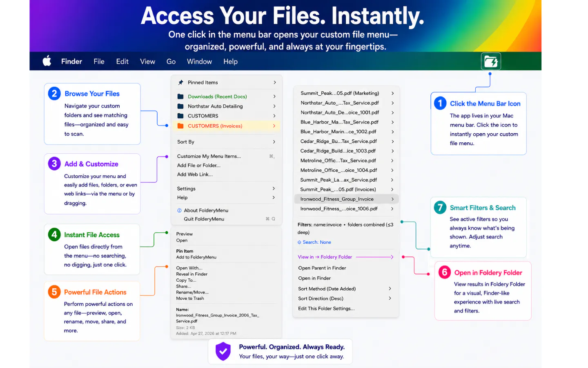Open the Apple menu logo
Viewport: 588px width, 368px height.
pyautogui.click(x=47, y=61)
